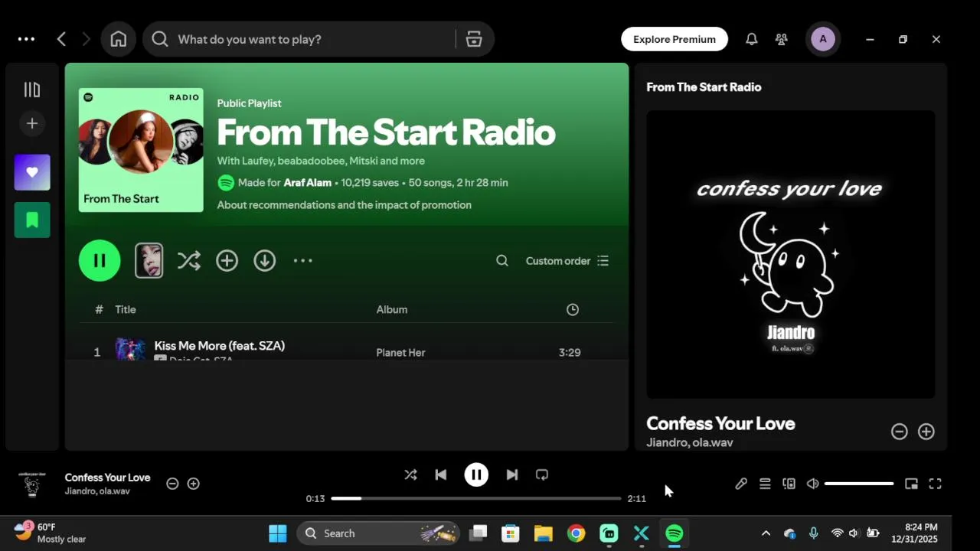980x551 pixels.
Task: Click the plus icon in now playing bar
Action: pyautogui.click(x=194, y=484)
